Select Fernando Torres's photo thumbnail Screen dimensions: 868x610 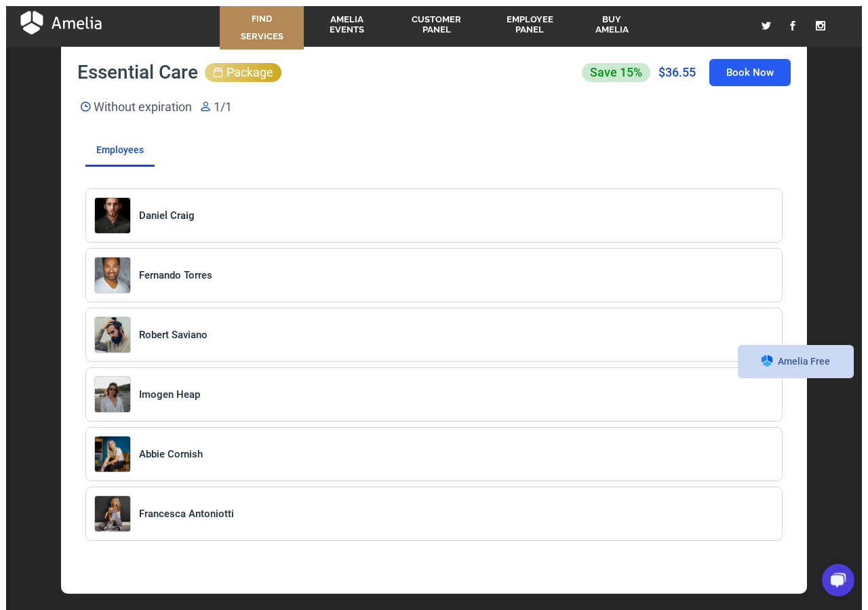click(113, 275)
